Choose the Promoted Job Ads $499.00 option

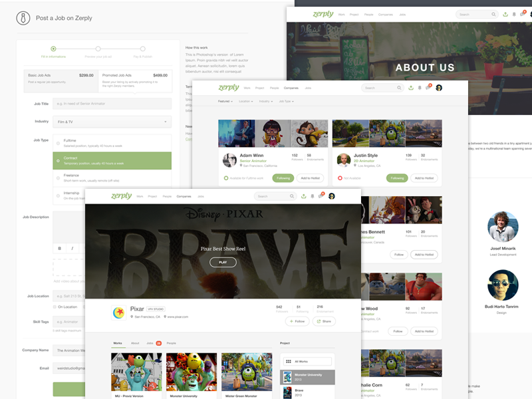(135, 81)
